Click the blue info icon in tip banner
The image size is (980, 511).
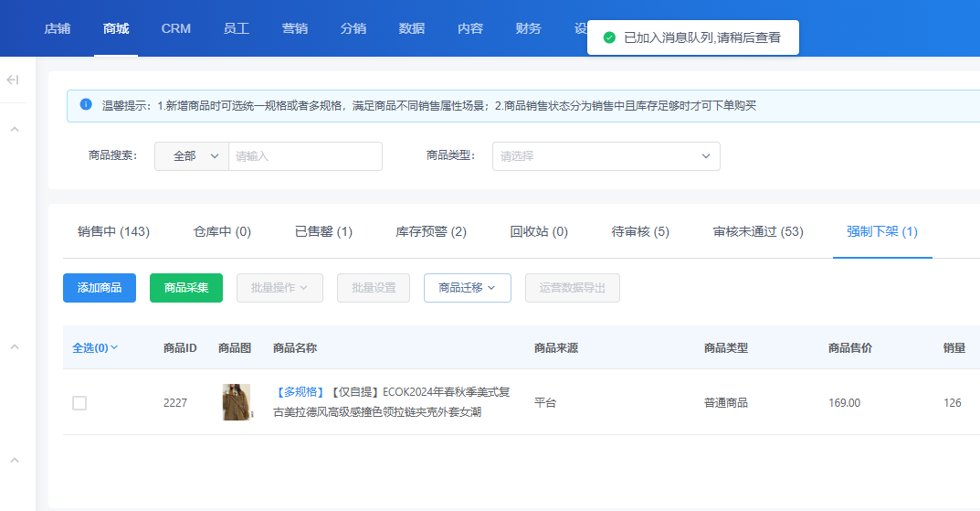pos(86,105)
